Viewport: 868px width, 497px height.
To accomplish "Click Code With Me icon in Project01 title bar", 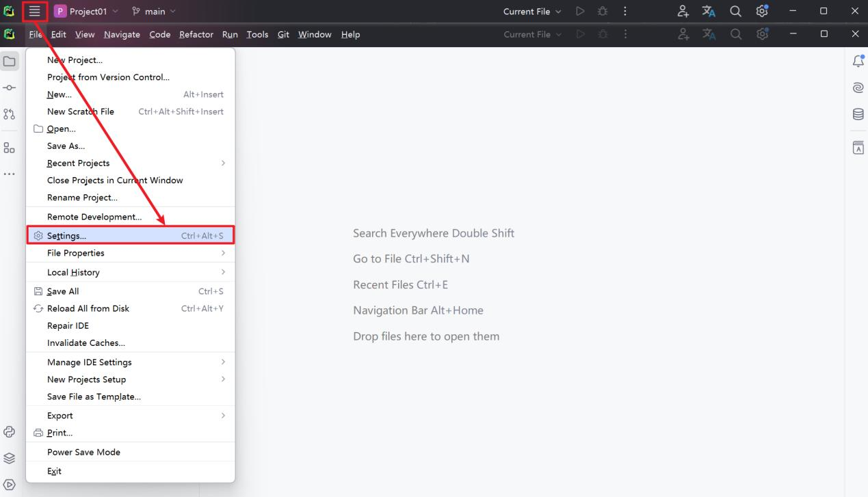I will pos(683,11).
